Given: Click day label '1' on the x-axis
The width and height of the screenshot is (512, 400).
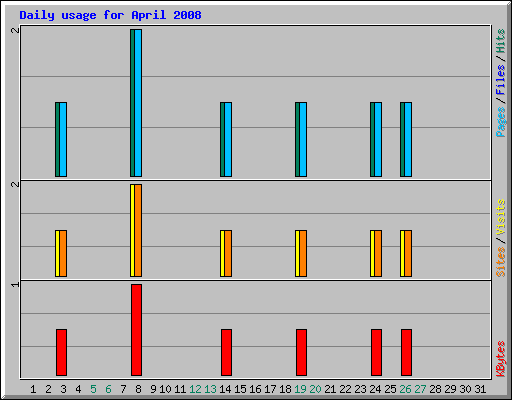Looking at the screenshot, I should pos(33,389).
